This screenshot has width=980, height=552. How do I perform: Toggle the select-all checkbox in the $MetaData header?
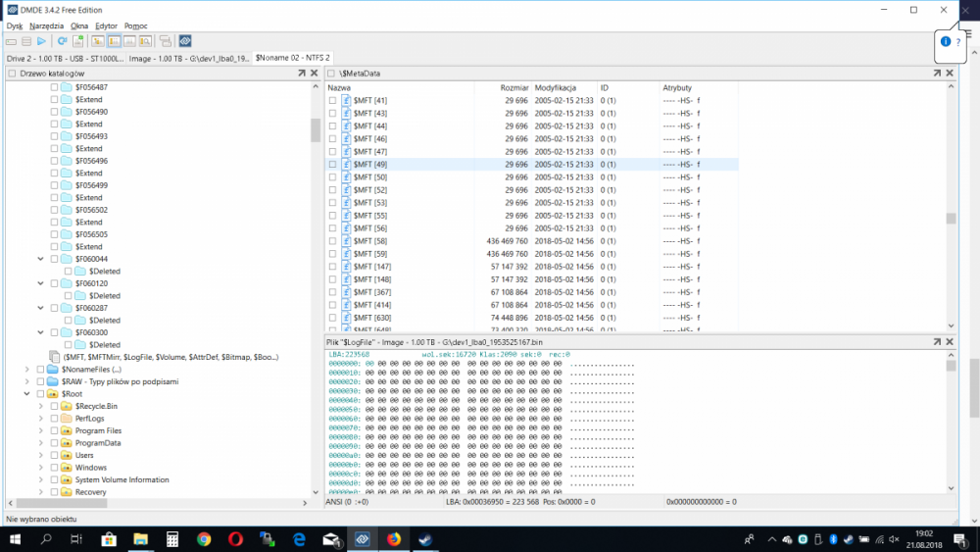pos(332,74)
